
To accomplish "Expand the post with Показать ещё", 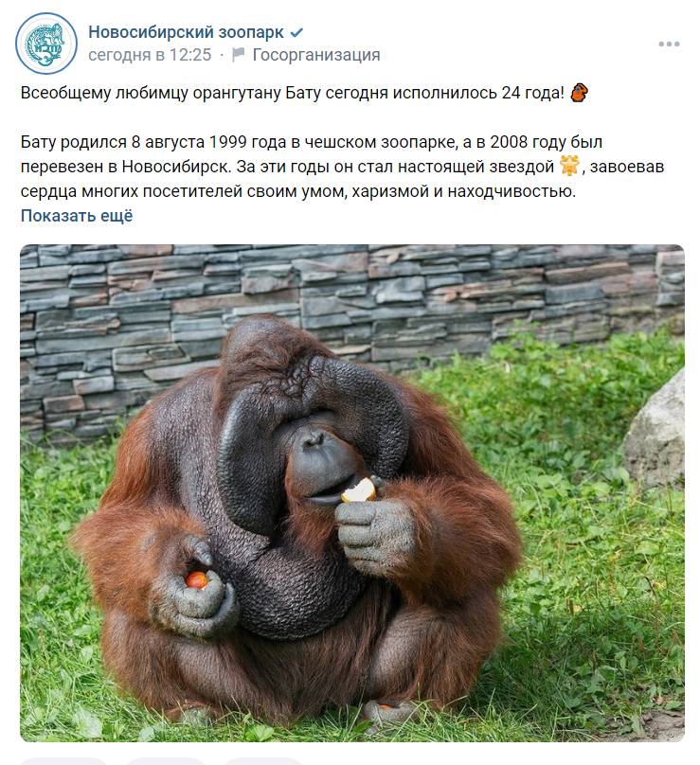I will pos(77,216).
